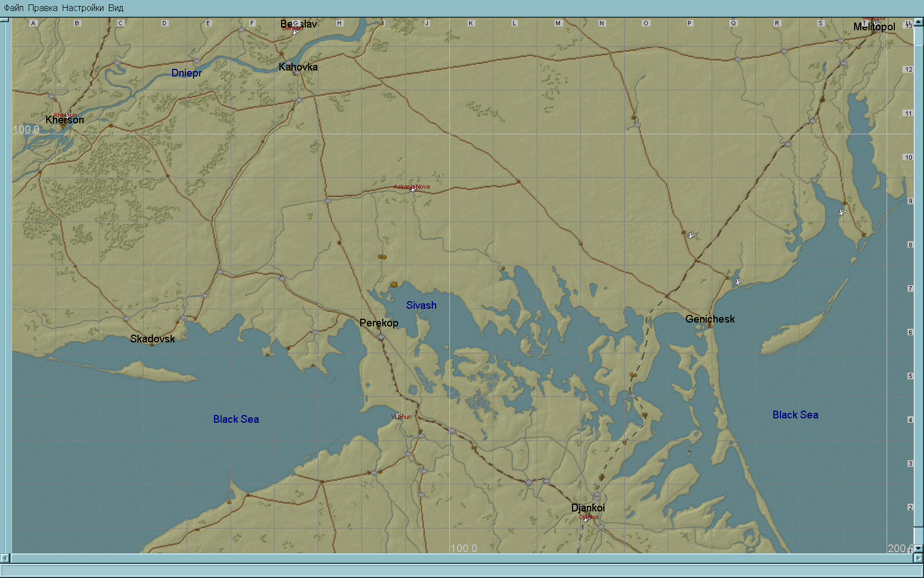Click grid column header P

tap(690, 23)
